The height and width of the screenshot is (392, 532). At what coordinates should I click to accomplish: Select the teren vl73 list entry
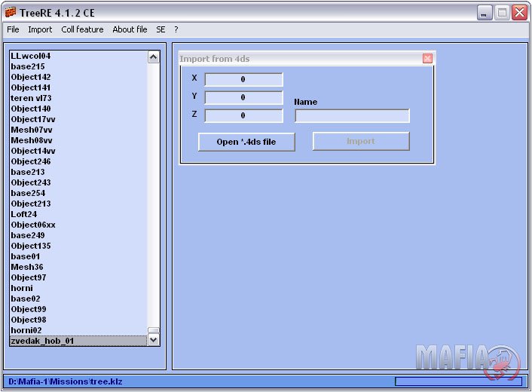coord(31,98)
